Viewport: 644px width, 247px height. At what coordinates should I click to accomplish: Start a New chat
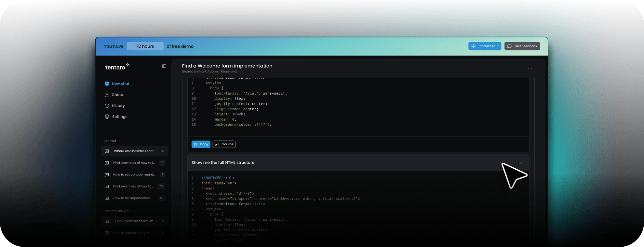117,84
